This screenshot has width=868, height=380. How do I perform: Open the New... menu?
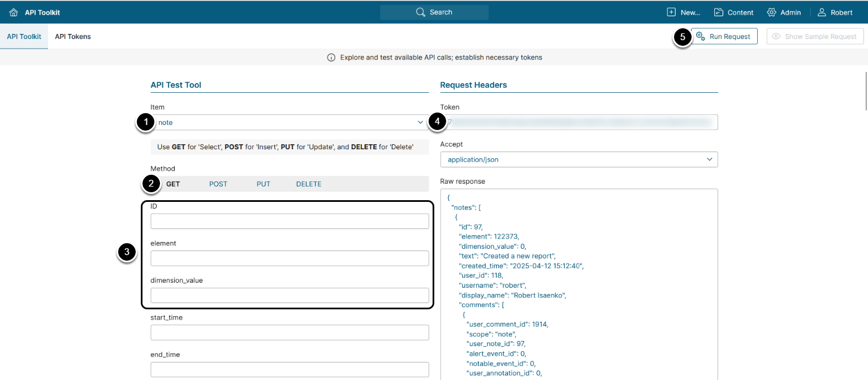[684, 12]
